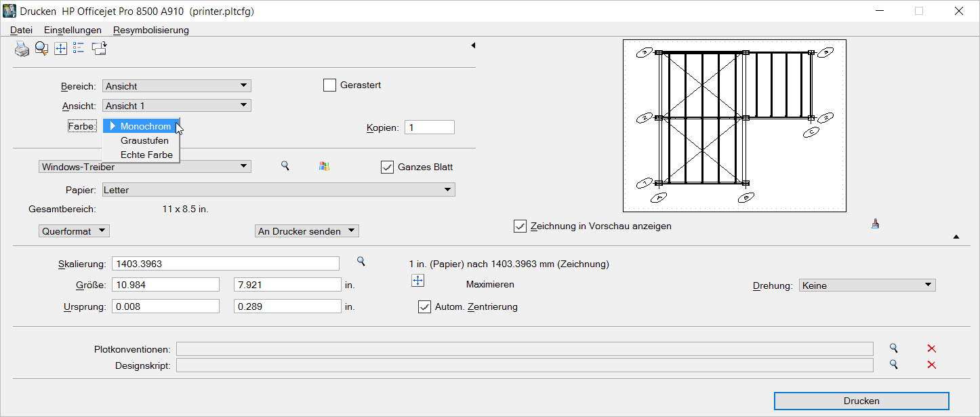The width and height of the screenshot is (980, 417).
Task: Click the Maximieren crosshair icon
Action: pyautogui.click(x=418, y=281)
